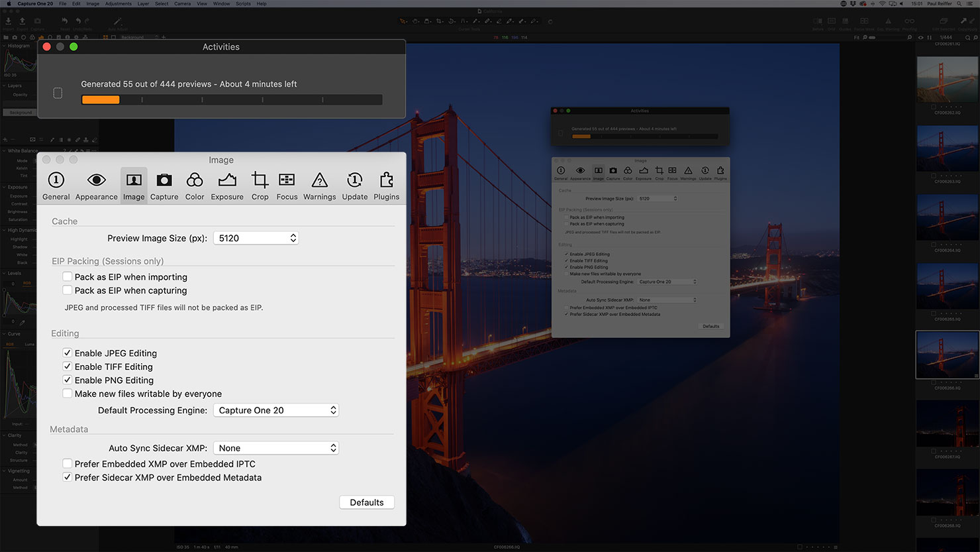
Task: Enable Pack as EIP when importing
Action: click(67, 276)
